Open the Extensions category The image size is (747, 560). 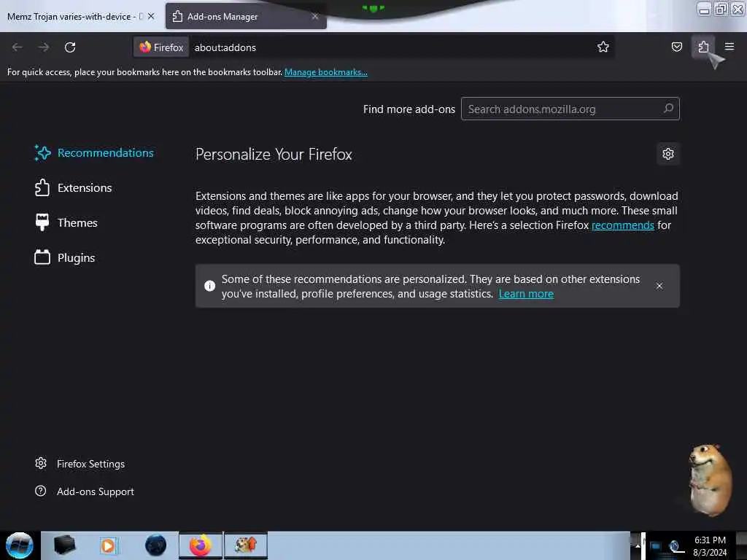click(73, 187)
